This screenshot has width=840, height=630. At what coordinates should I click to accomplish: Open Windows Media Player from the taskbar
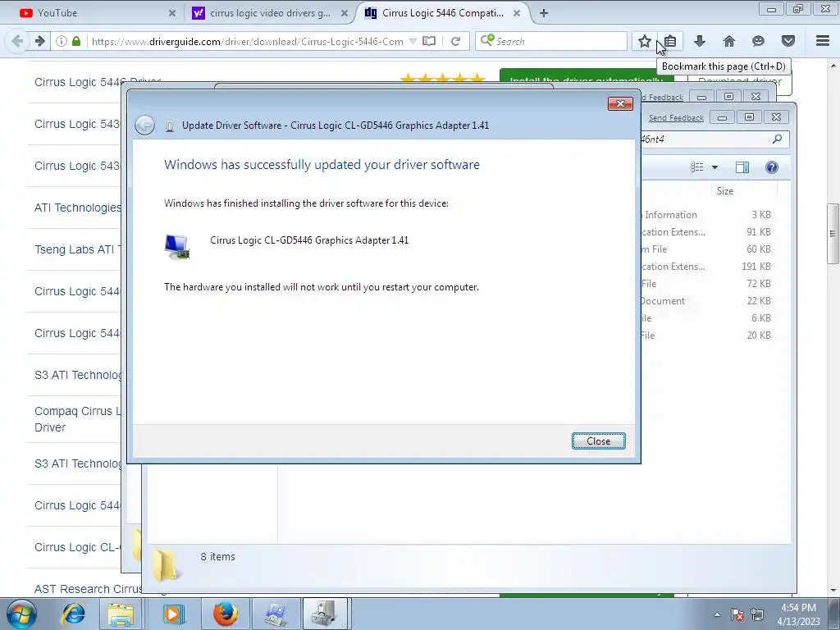(172, 614)
